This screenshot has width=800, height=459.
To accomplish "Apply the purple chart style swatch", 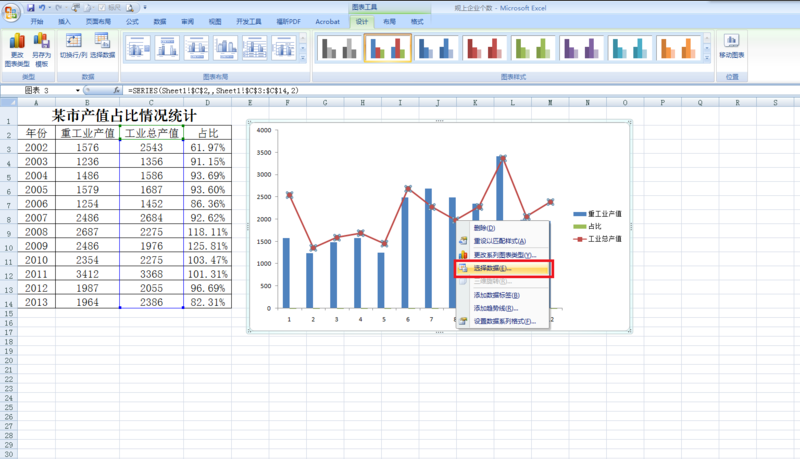I will click(581, 48).
